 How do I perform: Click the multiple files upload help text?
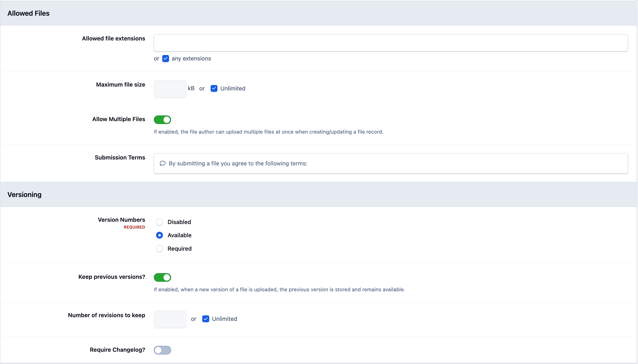click(x=269, y=132)
